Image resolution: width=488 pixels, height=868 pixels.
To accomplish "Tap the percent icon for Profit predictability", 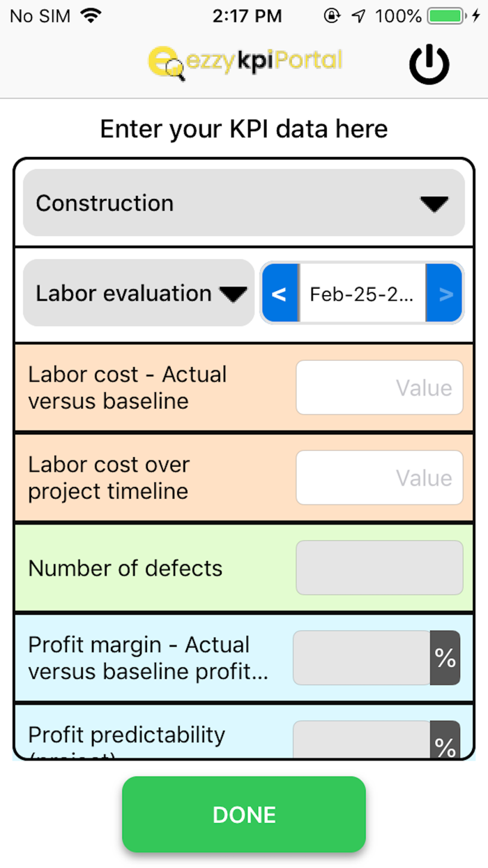I will point(445,742).
